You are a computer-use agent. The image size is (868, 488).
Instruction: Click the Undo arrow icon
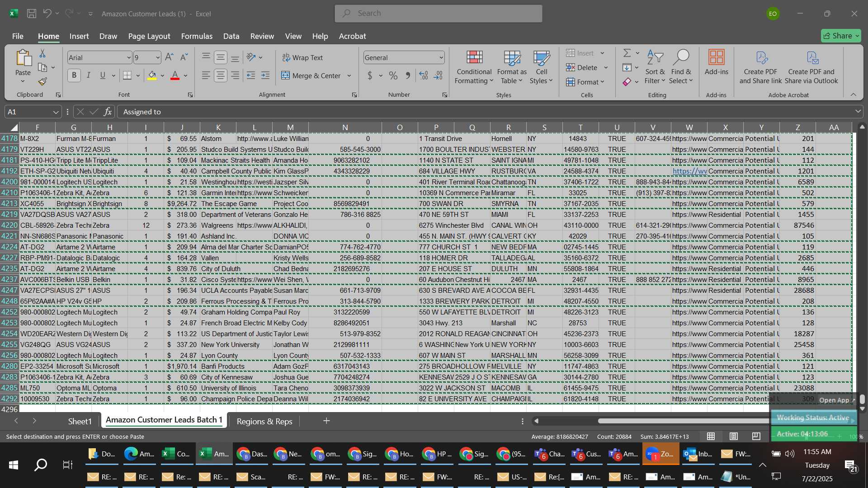pos(47,13)
